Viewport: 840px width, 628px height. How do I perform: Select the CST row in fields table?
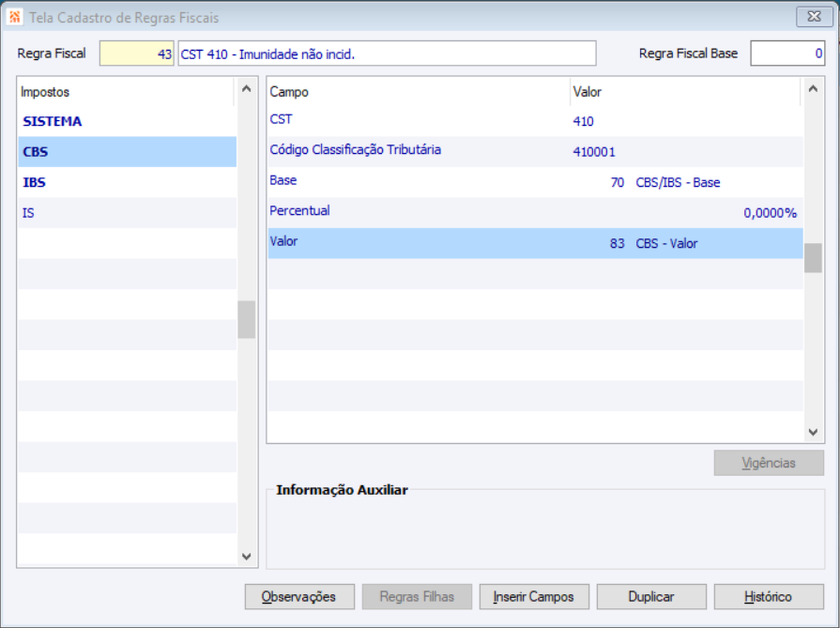tap(535, 122)
